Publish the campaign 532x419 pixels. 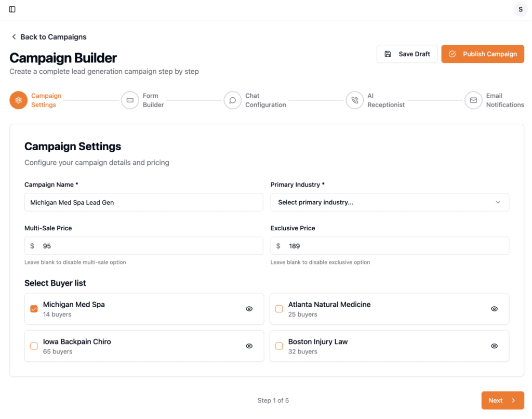[x=483, y=54]
